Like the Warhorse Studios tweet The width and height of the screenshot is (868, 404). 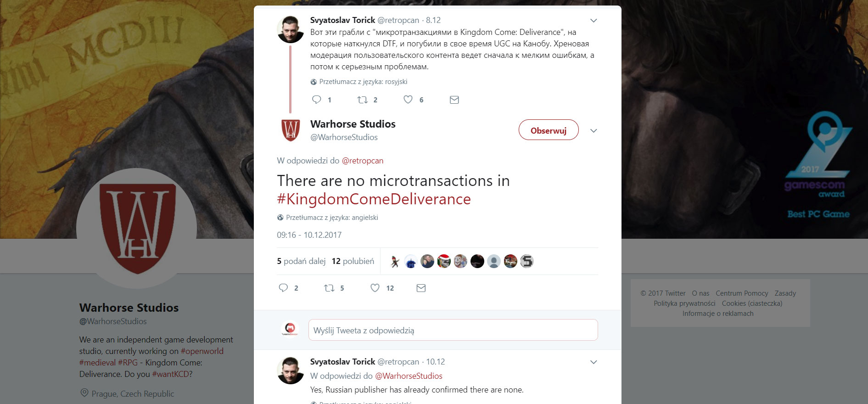(x=375, y=288)
